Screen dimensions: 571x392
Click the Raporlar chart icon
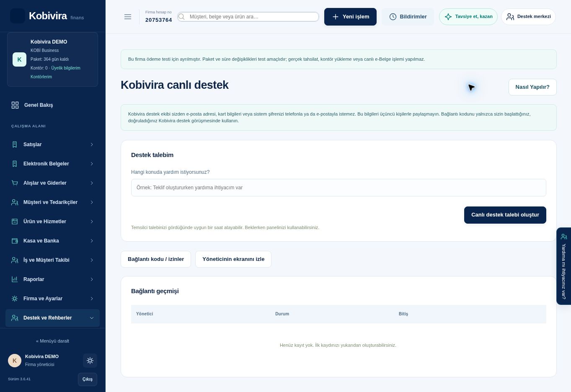[x=15, y=279]
